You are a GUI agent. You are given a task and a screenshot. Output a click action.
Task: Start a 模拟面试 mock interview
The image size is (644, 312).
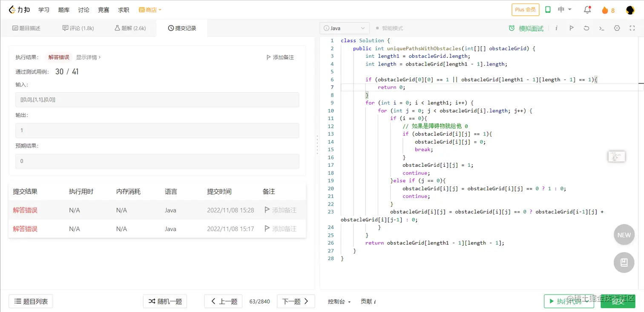coord(526,28)
